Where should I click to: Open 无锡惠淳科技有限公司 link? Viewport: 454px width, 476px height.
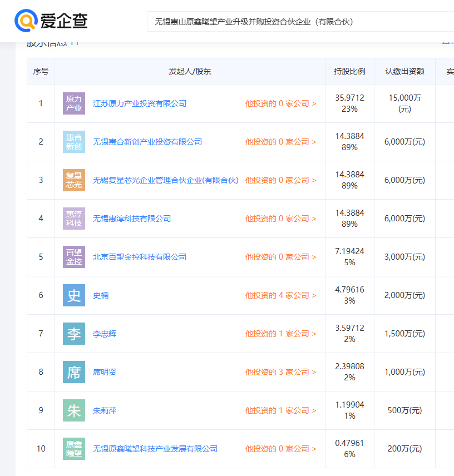coord(132,219)
